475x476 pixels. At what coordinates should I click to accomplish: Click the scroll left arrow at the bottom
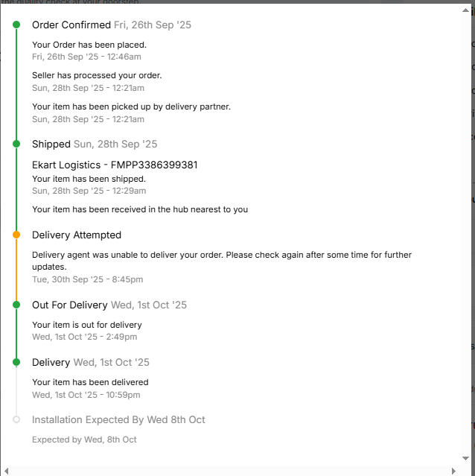point(7,471)
